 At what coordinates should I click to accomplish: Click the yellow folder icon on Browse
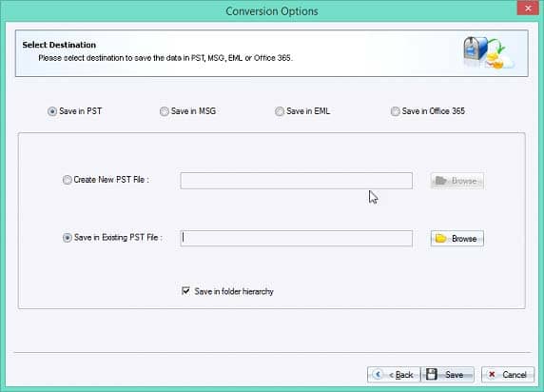click(440, 238)
